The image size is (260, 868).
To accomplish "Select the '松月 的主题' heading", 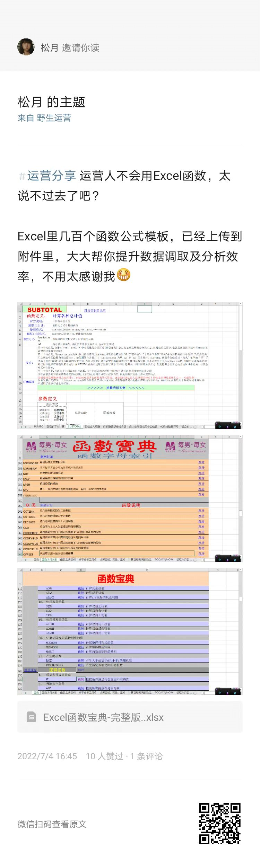I will (x=51, y=102).
